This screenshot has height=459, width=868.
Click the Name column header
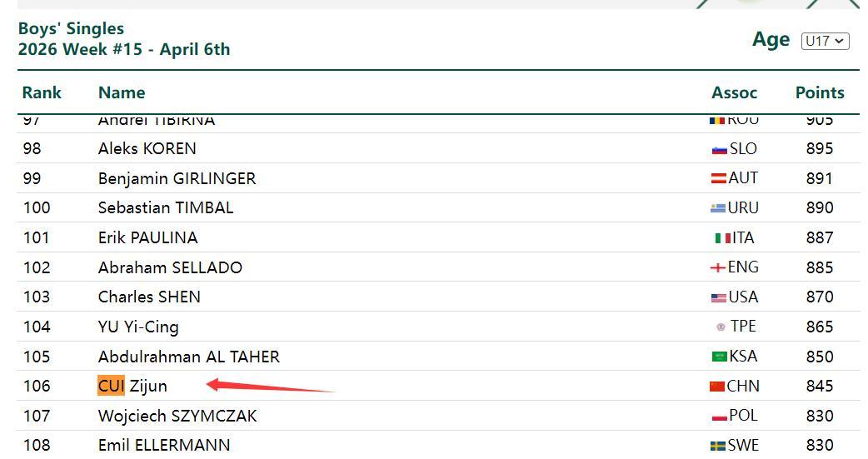pyautogui.click(x=122, y=92)
